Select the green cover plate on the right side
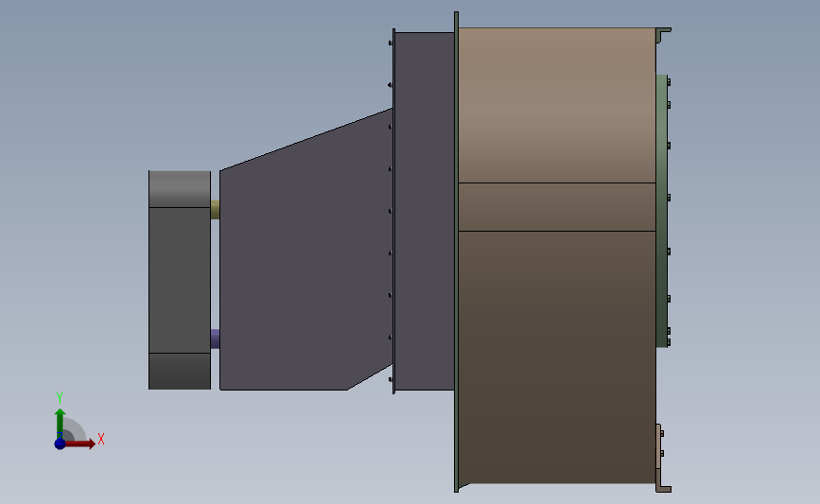820x504 pixels. (x=661, y=211)
